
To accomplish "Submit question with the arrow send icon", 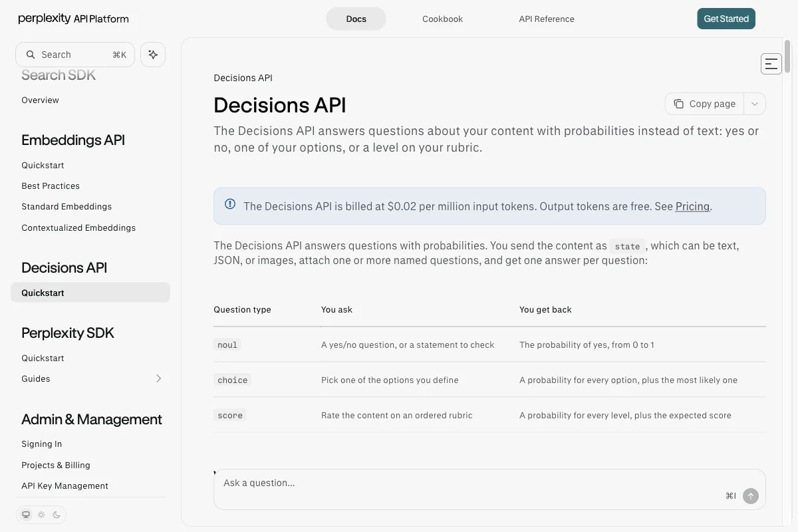I will click(751, 495).
